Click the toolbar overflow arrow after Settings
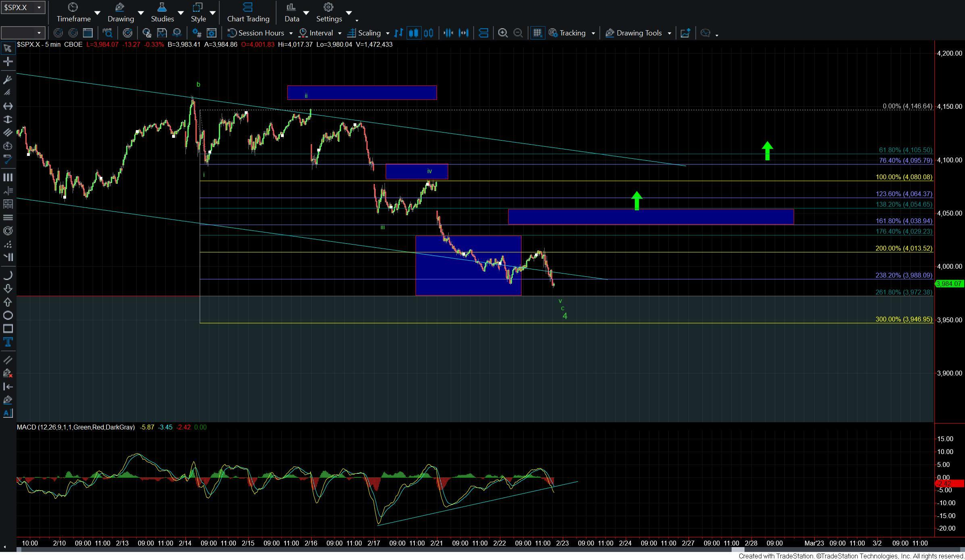The image size is (965, 560). (357, 20)
